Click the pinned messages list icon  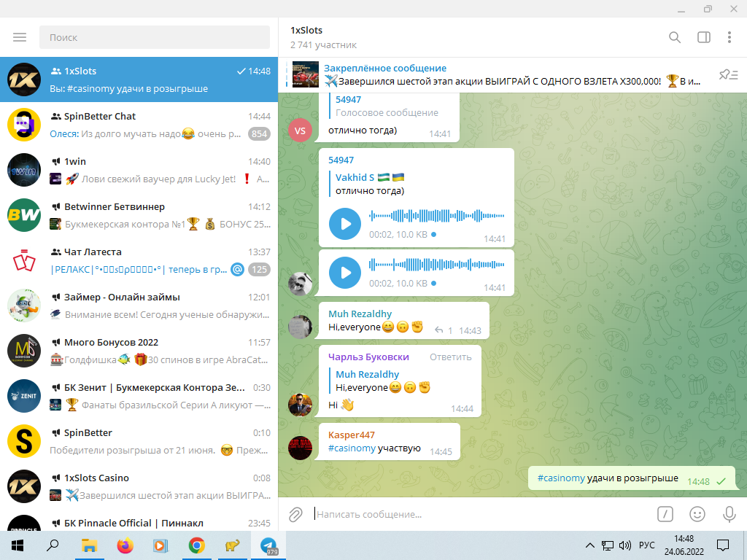click(x=728, y=74)
